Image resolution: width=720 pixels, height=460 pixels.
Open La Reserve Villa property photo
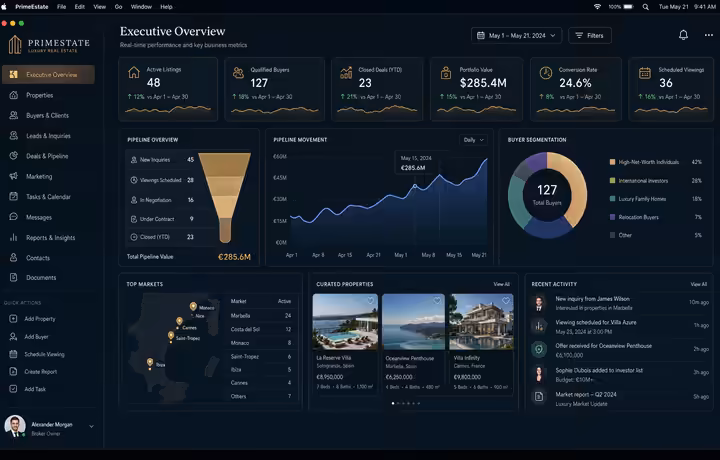pos(345,322)
